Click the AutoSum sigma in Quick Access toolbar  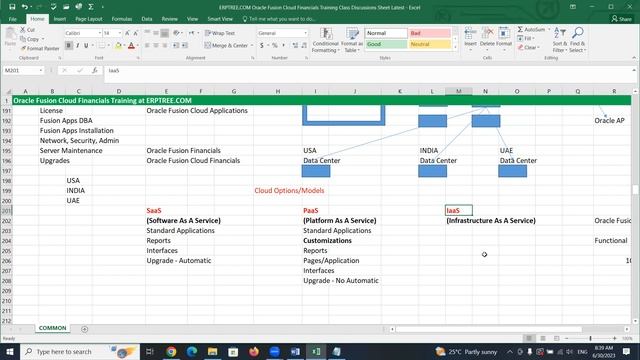tap(91, 7)
